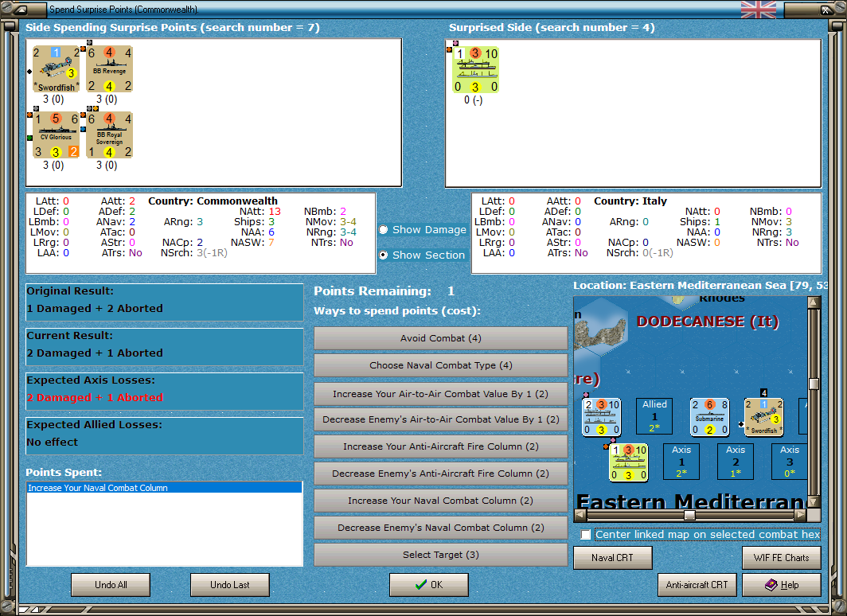847x616 pixels.
Task: Click Select Target (3) option
Action: pyautogui.click(x=441, y=555)
